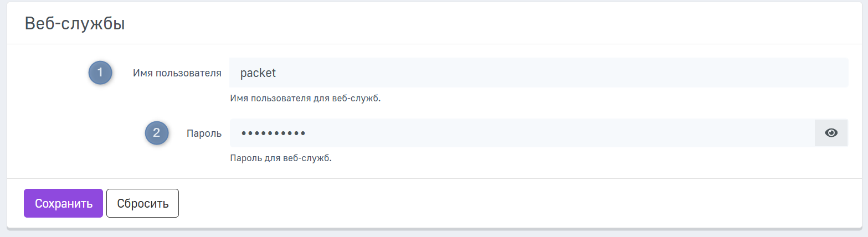Screen dimensions: 868x237
Task: Focus the Пароль input field
Action: tap(522, 133)
